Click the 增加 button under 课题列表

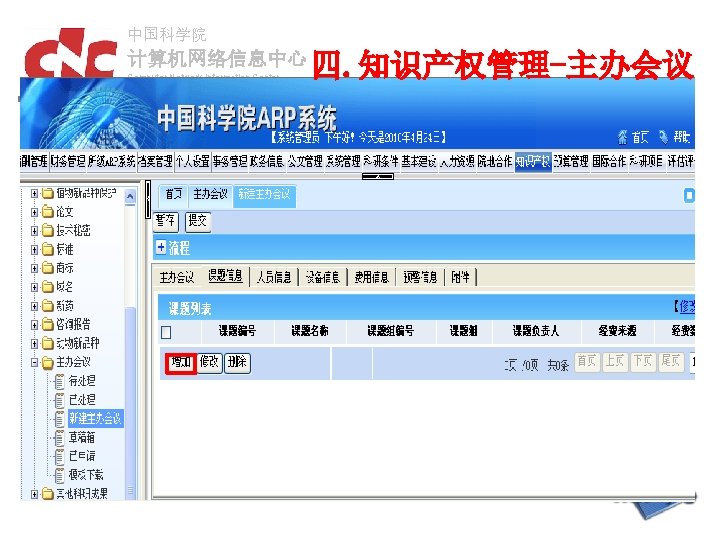tap(181, 363)
